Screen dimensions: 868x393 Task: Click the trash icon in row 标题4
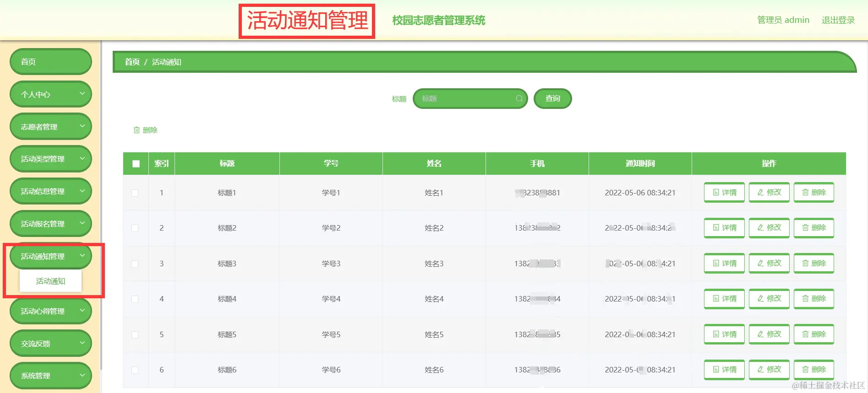(x=805, y=299)
